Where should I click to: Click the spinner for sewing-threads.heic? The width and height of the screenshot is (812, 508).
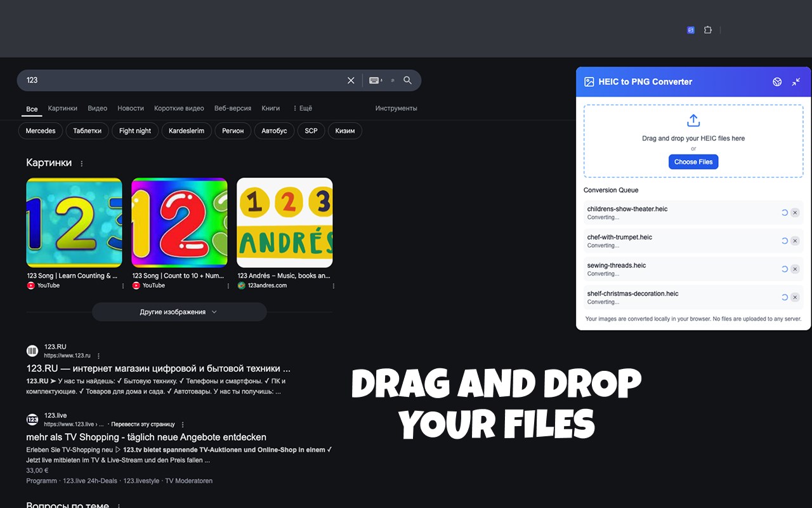784,269
